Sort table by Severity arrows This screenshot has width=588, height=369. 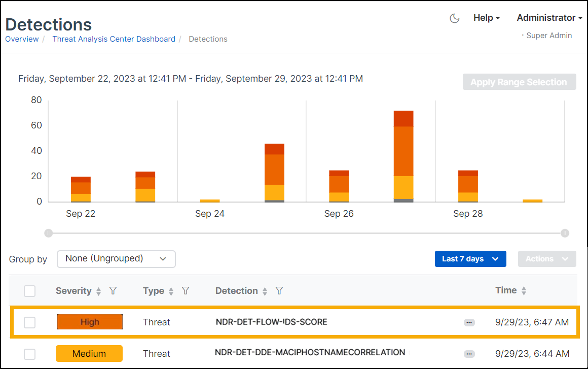[99, 291]
